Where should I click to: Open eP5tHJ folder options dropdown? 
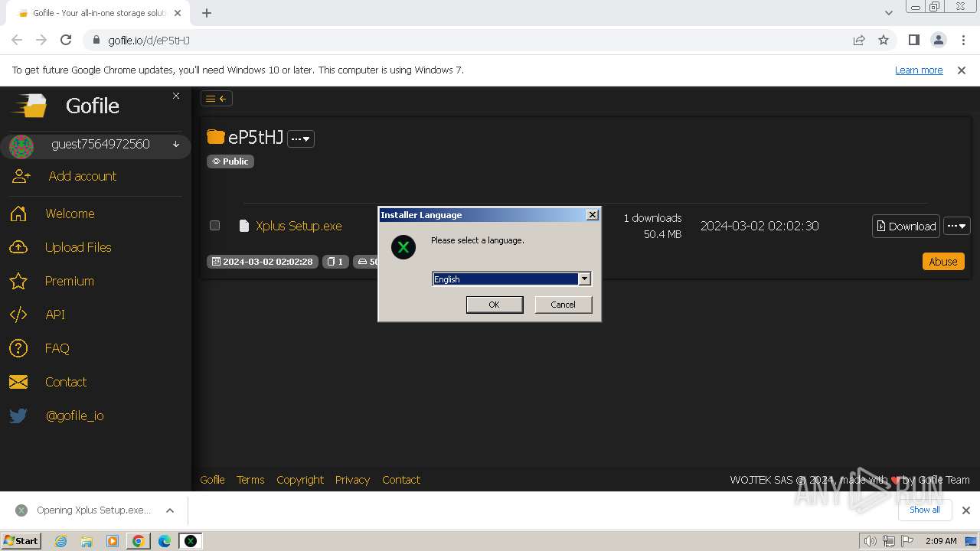pos(301,139)
